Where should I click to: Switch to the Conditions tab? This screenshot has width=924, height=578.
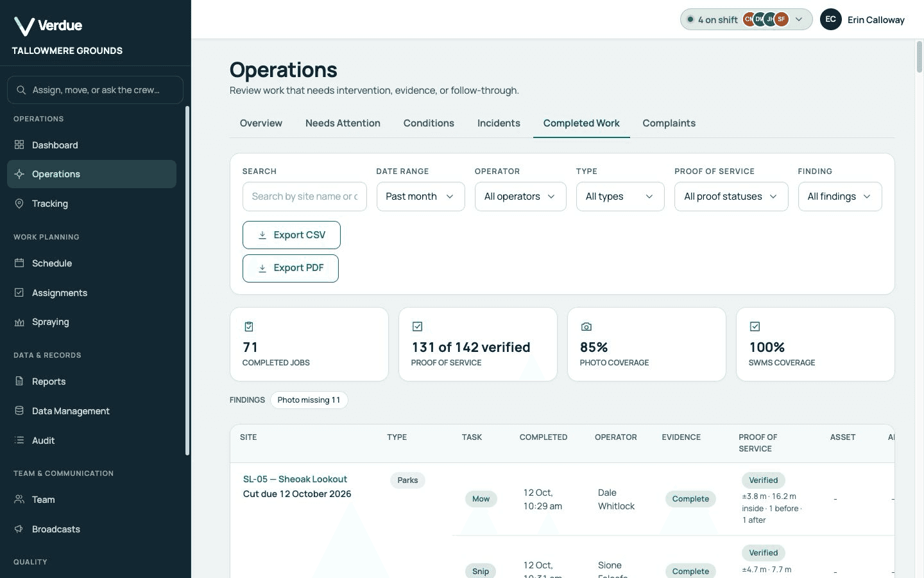(429, 123)
